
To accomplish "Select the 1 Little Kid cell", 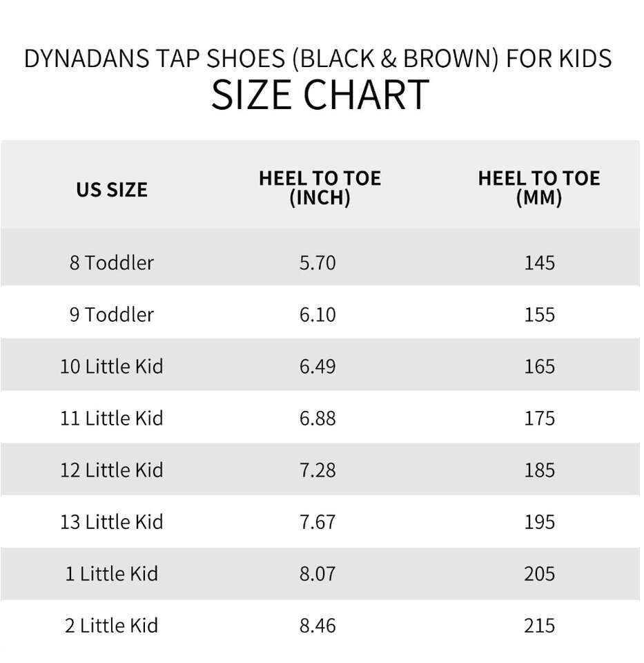I will 112,573.
